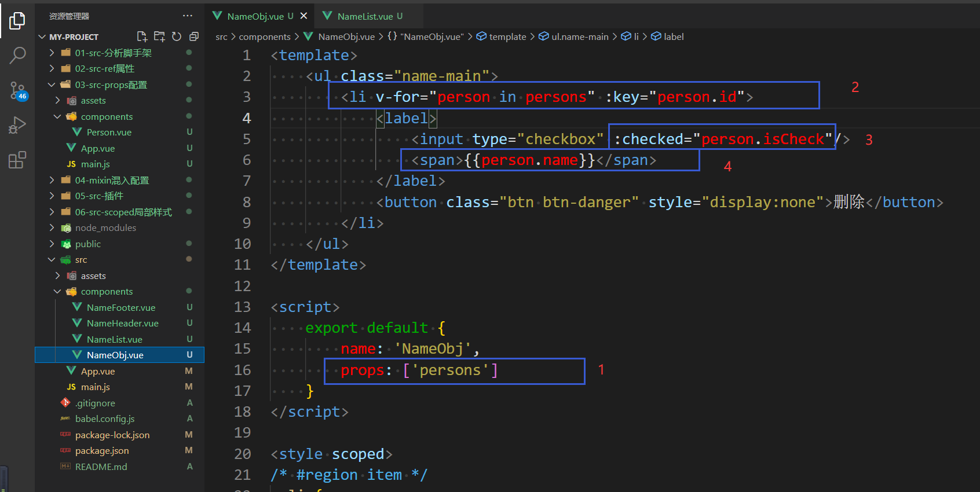Screen dimensions: 980x492
Task: Open Person.vue in the file tree
Action: [109, 132]
